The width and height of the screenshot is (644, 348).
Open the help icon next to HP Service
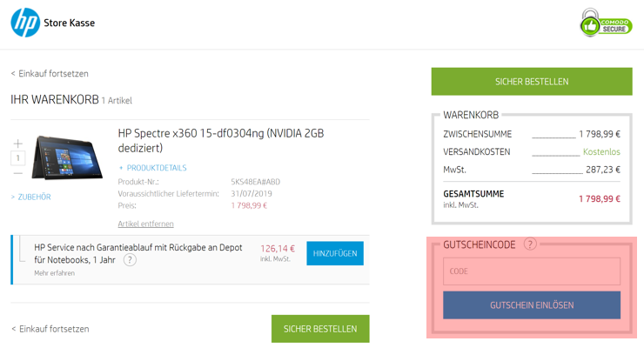pos(130,260)
